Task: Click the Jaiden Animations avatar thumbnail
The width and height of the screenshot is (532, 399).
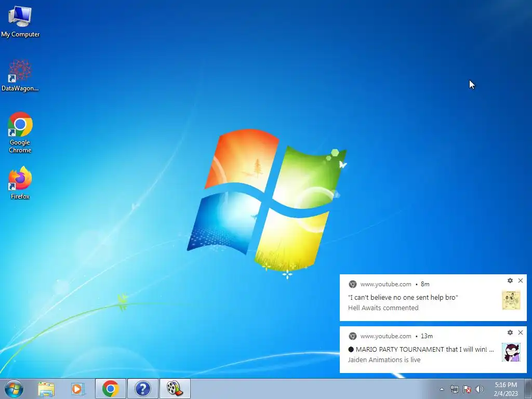Action: pos(511,352)
